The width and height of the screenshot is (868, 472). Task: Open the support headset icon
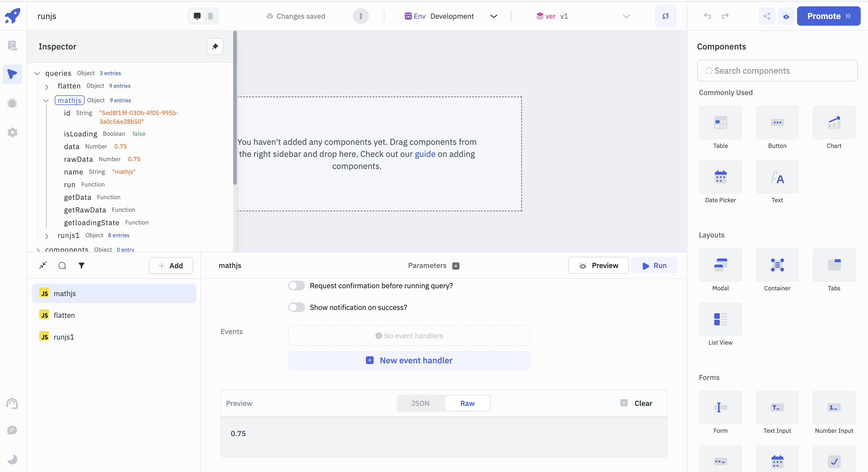[x=12, y=403]
